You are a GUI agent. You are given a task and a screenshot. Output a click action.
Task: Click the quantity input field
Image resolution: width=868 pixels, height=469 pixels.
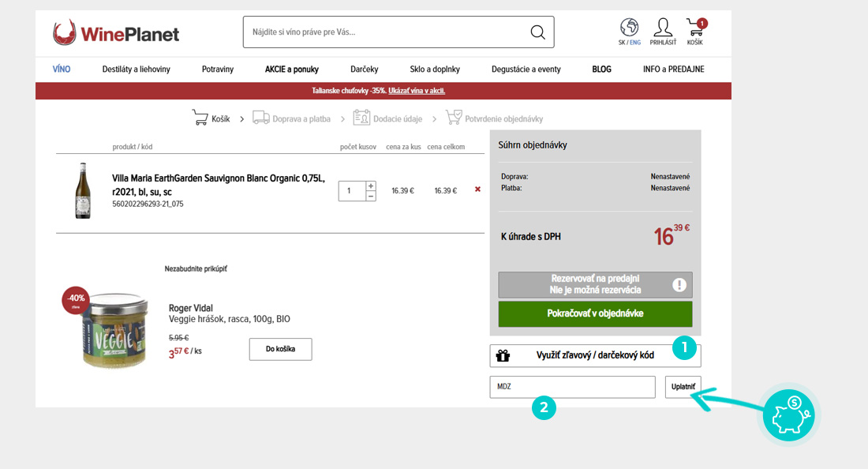(x=352, y=191)
